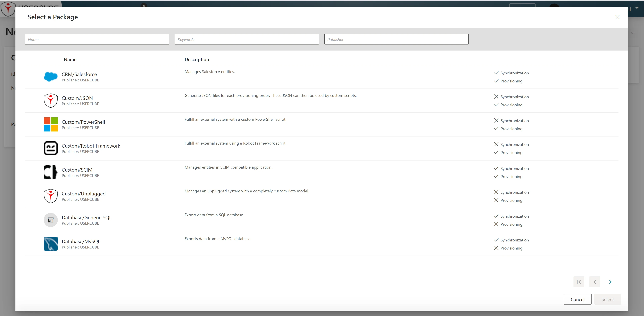This screenshot has width=644, height=316.
Task: Click Provisioning label for Custom/JSON
Action: 511,105
